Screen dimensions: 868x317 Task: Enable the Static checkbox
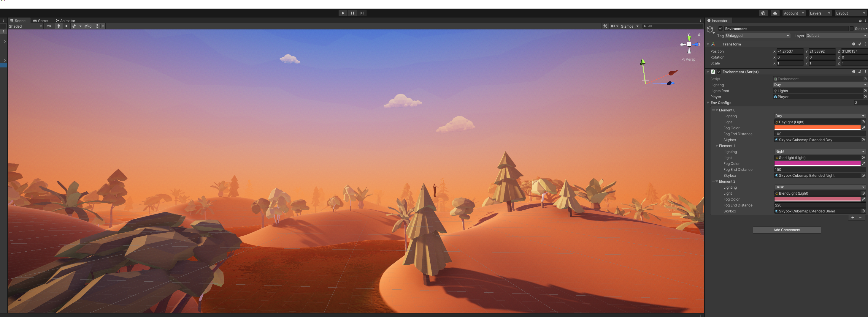coord(852,29)
